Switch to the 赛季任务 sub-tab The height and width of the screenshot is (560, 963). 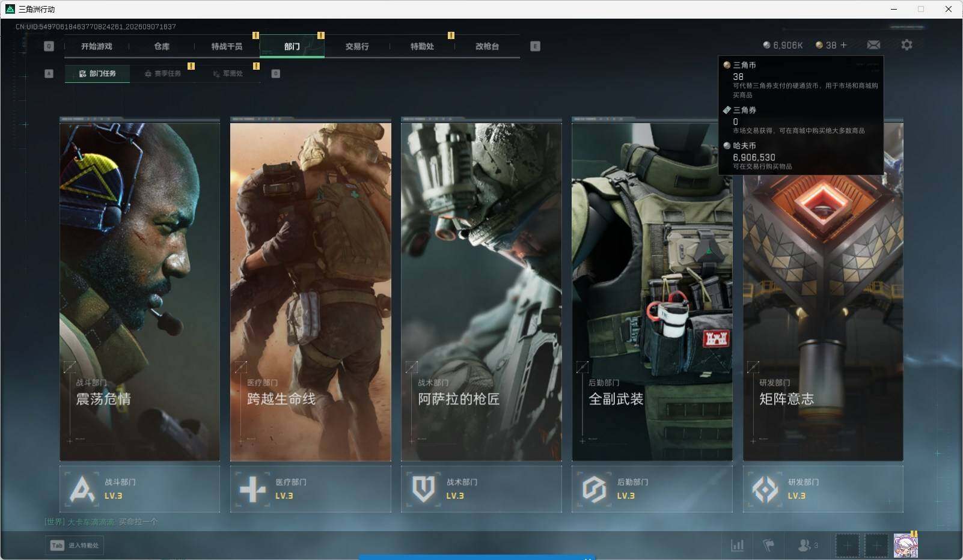[x=163, y=73]
